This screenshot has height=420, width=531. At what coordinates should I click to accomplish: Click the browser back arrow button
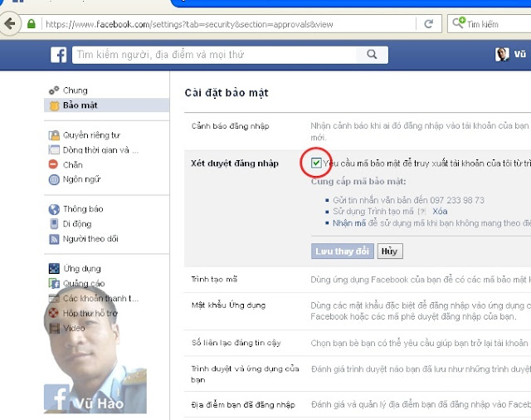pyautogui.click(x=10, y=24)
